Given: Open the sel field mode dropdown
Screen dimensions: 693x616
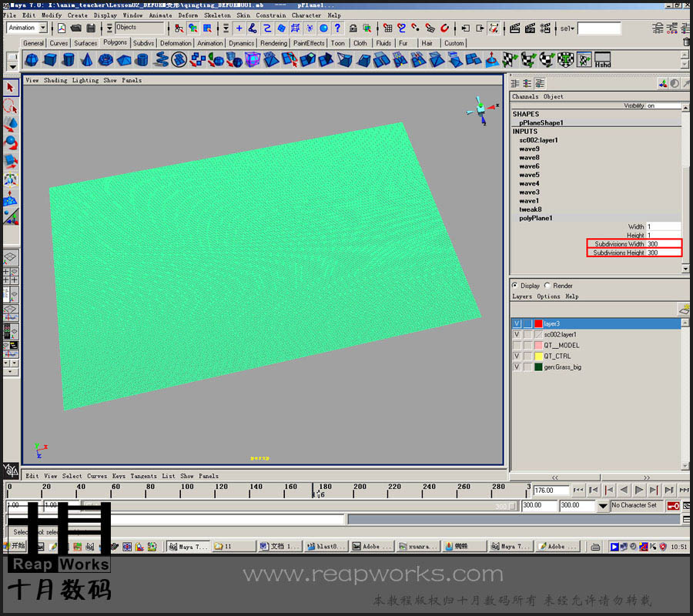Looking at the screenshot, I should (567, 28).
